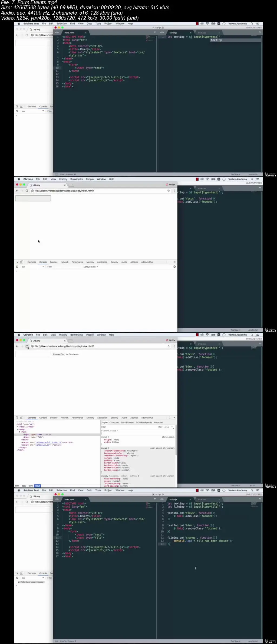
Task: Open the 'top' context dropdown in the 00:07:30 frame
Action: pyautogui.click(x=32, y=578)
